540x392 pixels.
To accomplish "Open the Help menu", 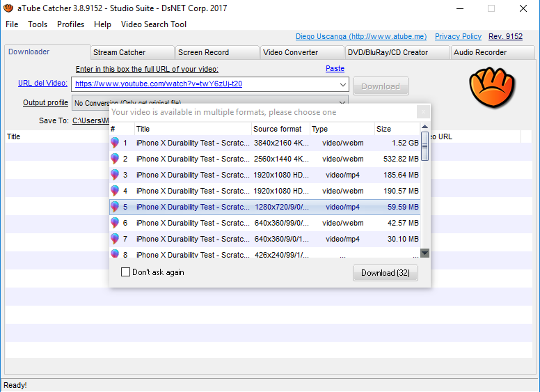I will pyautogui.click(x=102, y=24).
